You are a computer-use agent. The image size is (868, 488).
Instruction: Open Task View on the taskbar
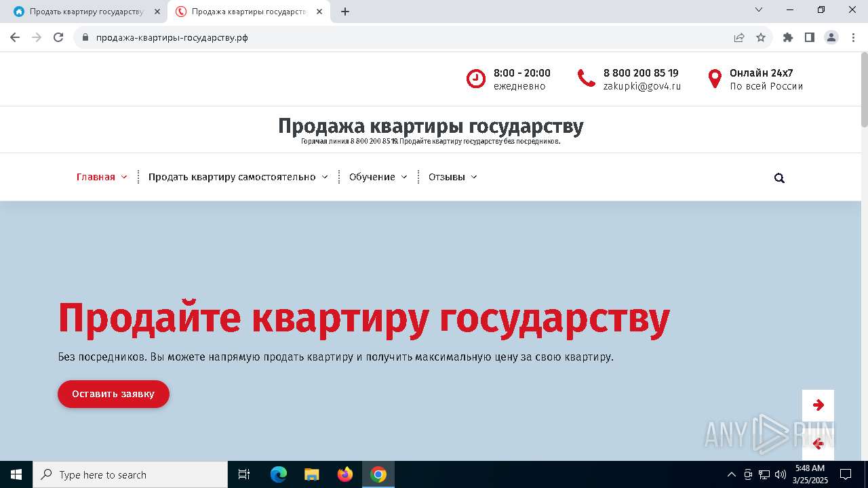coord(244,474)
